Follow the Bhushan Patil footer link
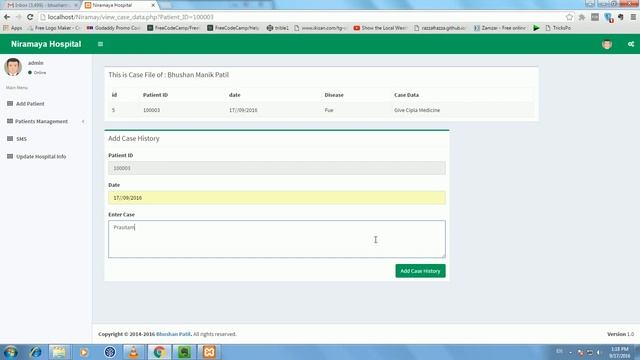Viewport: 640px width, 360px height. 173,334
